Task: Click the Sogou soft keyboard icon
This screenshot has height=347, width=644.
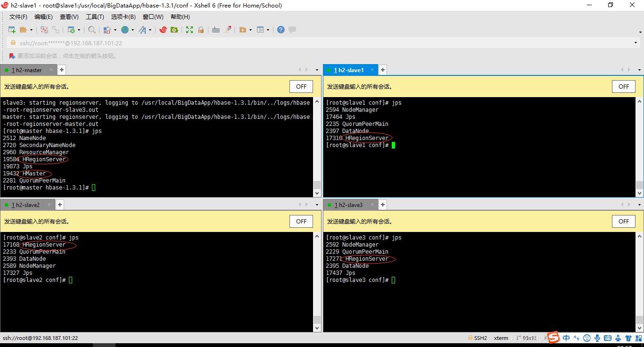Action: 607,338
